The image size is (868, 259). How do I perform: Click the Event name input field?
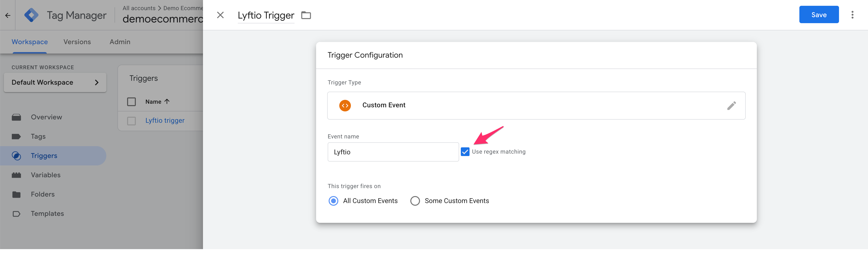point(393,152)
